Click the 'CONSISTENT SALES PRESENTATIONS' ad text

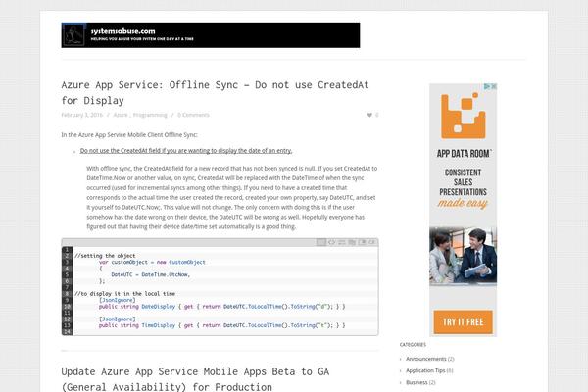point(464,182)
